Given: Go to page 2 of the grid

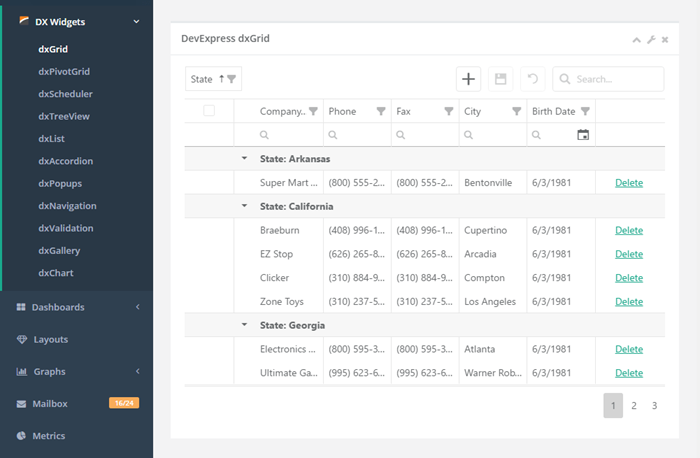Looking at the screenshot, I should tap(634, 405).
